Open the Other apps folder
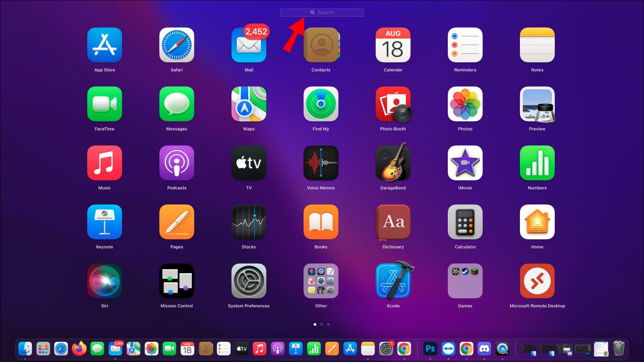This screenshot has height=362, width=644. pos(321,281)
